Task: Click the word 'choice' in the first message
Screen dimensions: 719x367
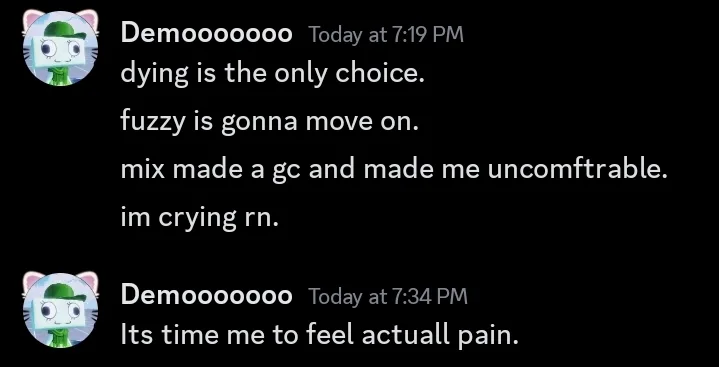Action: [376, 74]
